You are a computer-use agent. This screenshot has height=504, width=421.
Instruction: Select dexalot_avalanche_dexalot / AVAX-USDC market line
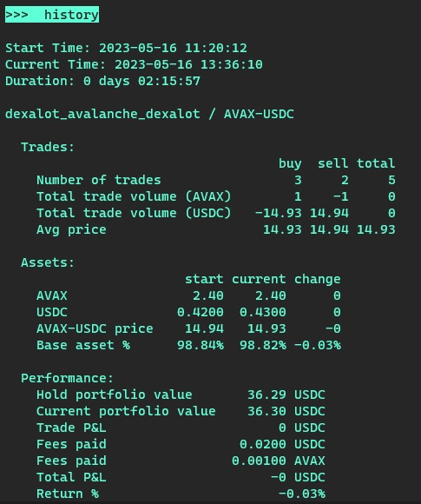pyautogui.click(x=149, y=115)
